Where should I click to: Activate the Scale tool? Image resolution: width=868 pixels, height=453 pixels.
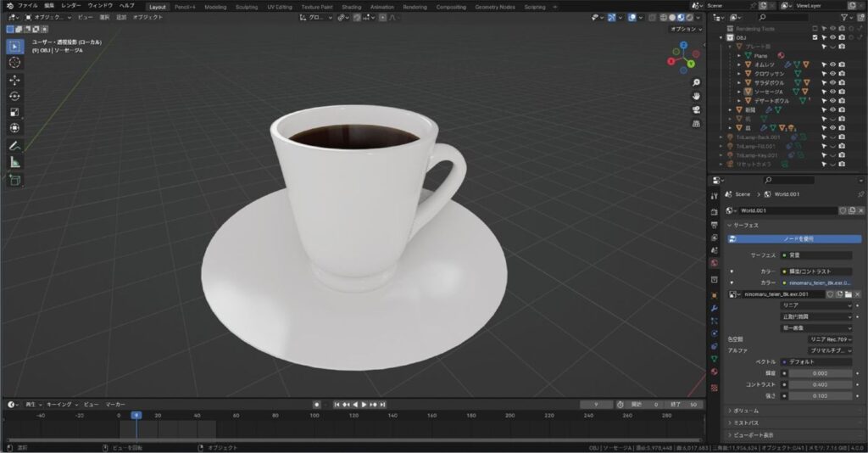(15, 112)
